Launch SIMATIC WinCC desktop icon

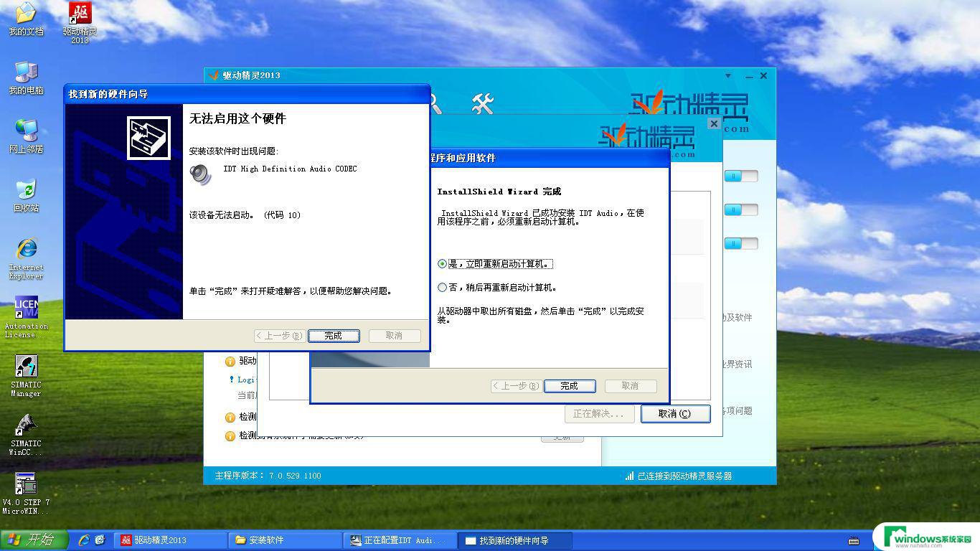pos(26,435)
